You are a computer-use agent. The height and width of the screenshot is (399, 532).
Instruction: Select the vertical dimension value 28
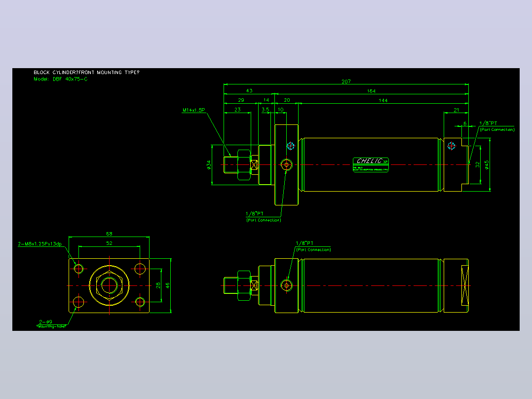coord(158,285)
